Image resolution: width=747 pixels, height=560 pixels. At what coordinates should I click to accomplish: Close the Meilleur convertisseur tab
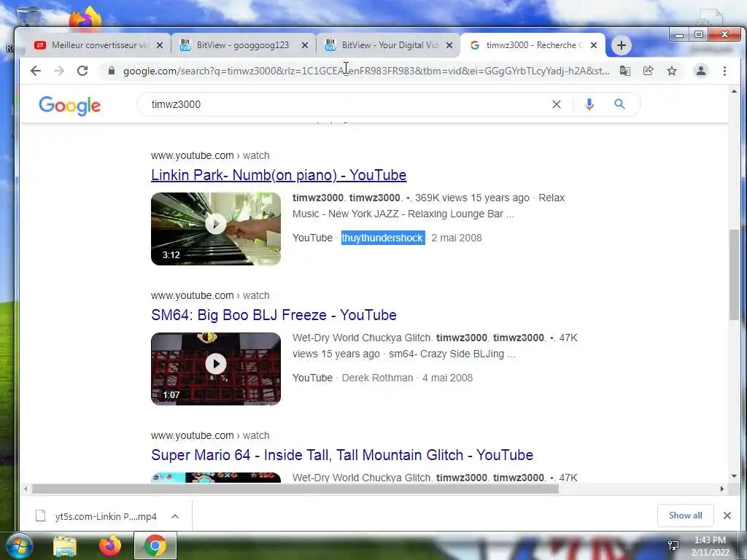point(160,45)
